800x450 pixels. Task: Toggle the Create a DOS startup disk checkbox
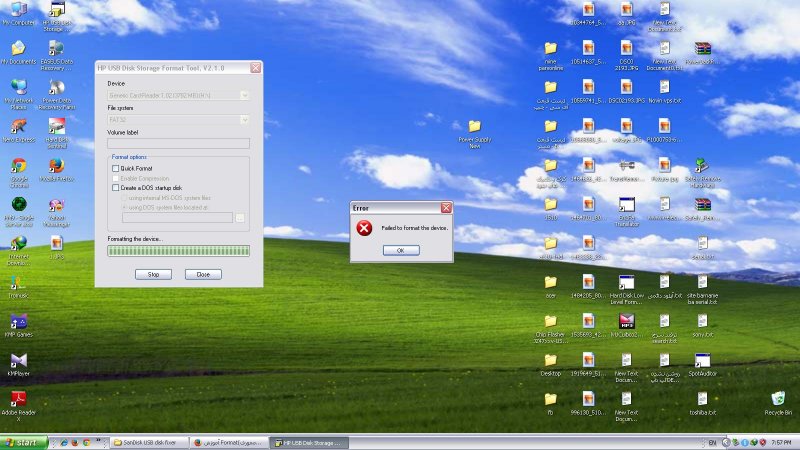[115, 188]
